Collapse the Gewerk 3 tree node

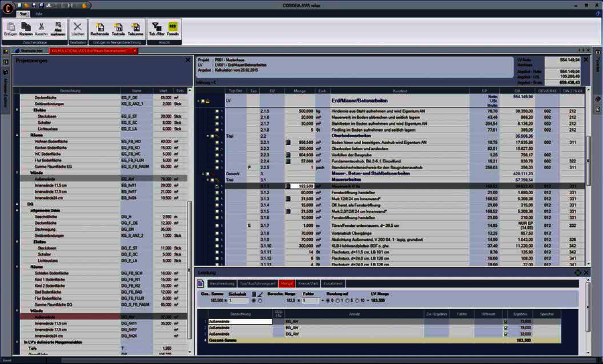click(x=203, y=173)
